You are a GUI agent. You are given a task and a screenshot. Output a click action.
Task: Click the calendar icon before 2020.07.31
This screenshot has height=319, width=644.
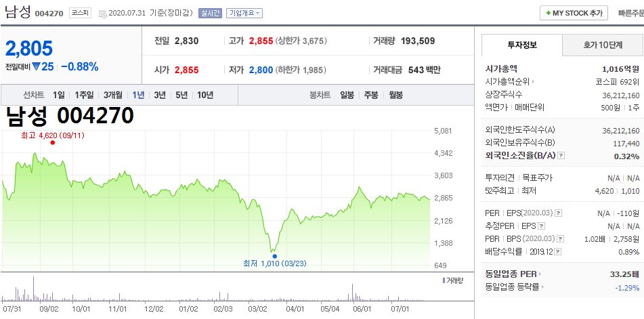103,14
